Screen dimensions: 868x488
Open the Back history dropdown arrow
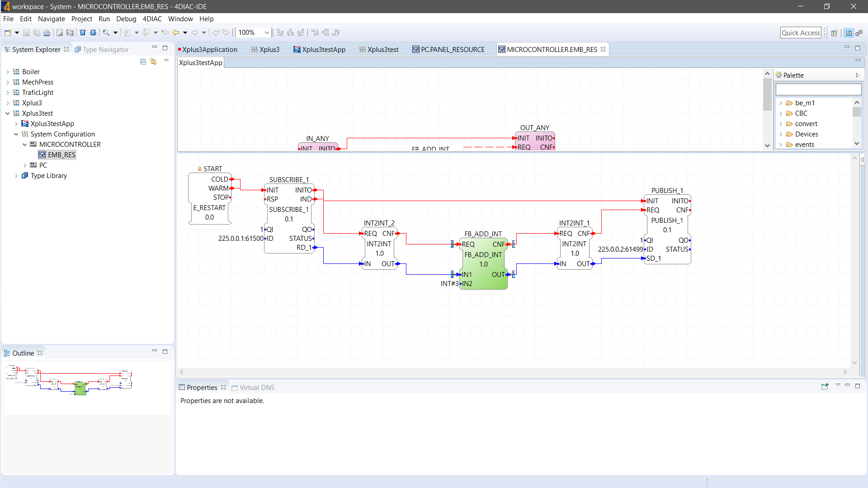tap(185, 33)
